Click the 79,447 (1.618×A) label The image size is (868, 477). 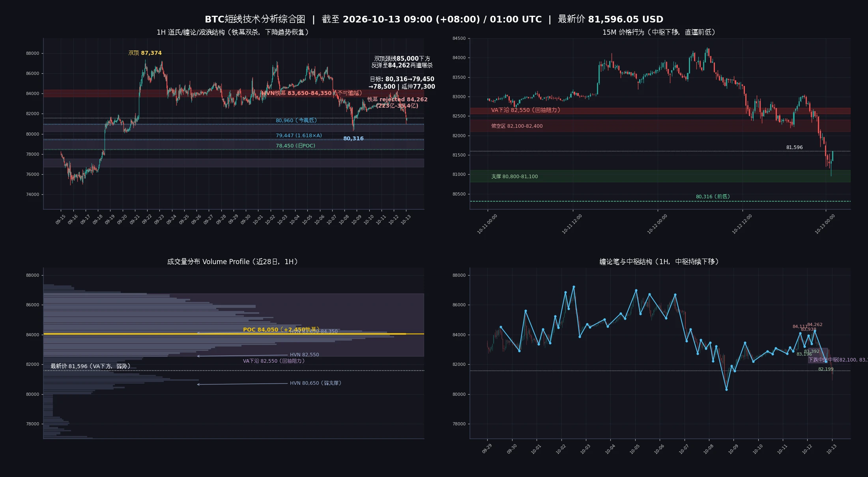tap(299, 135)
